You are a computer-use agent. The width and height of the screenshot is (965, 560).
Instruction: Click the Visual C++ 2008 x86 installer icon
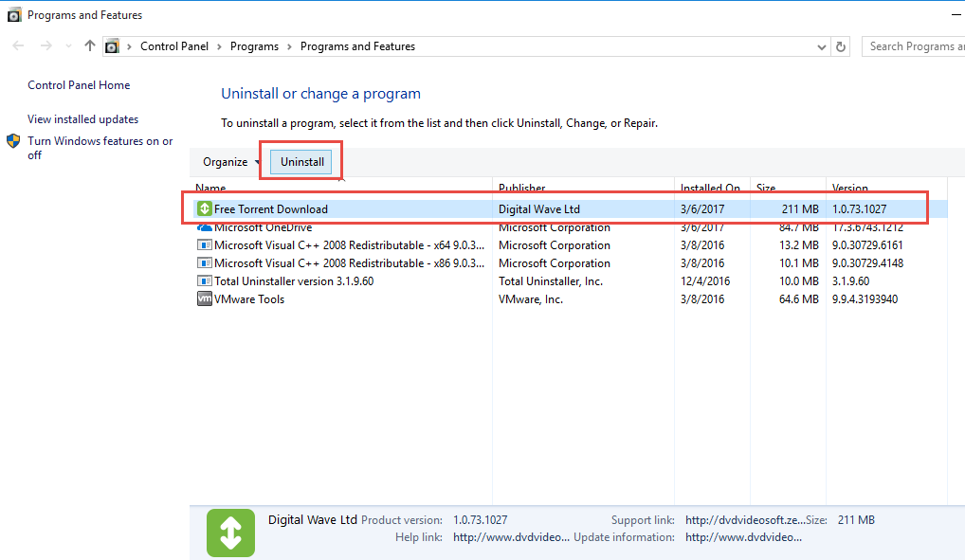(x=205, y=262)
